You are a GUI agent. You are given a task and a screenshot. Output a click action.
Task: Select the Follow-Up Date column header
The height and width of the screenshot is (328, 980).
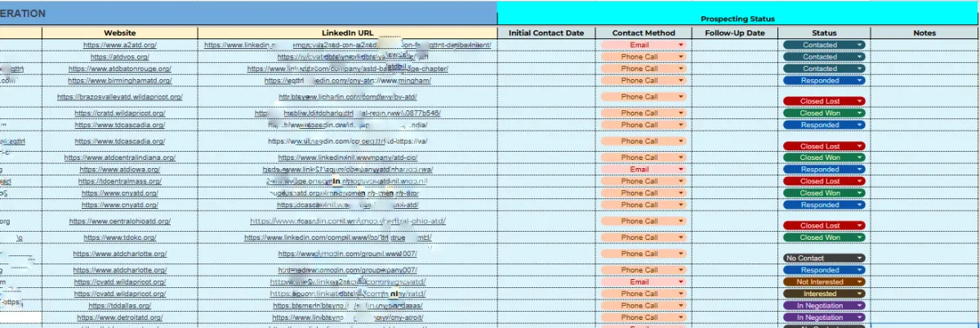coord(733,33)
